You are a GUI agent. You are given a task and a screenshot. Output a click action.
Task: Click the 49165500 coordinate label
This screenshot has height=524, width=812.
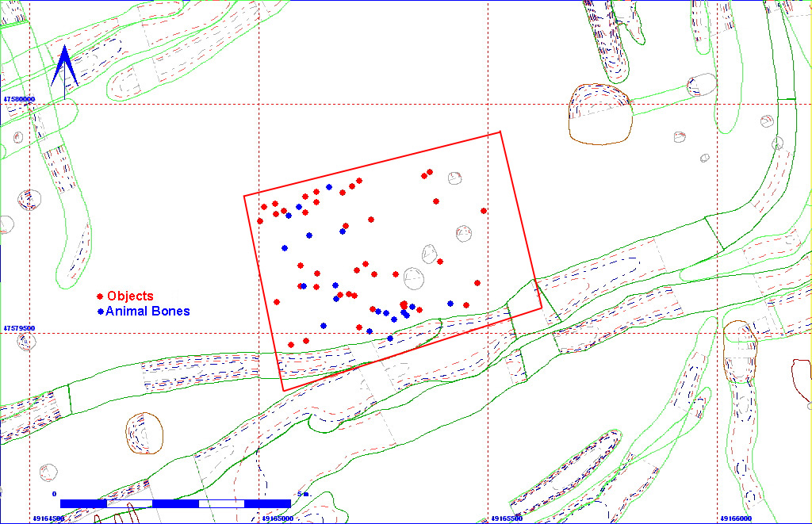coord(507,518)
